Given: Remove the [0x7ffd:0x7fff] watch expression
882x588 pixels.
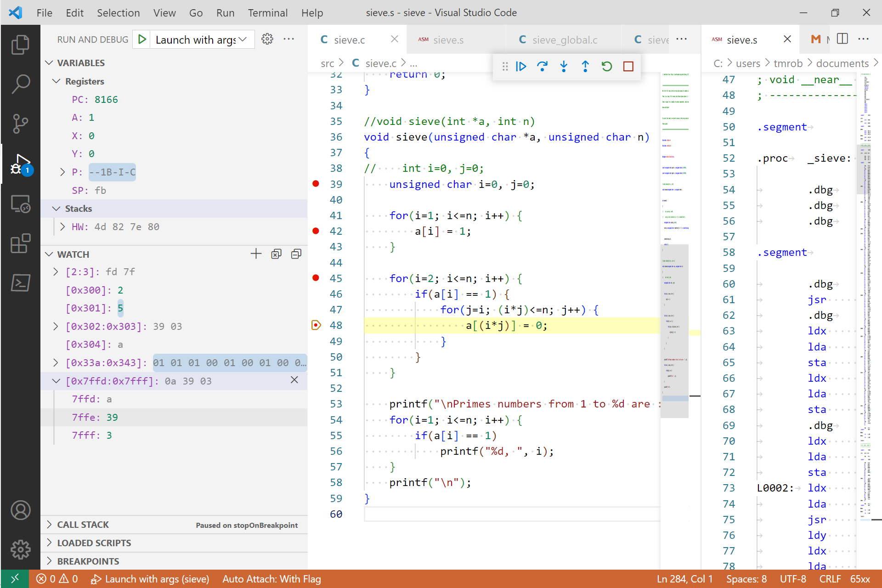Looking at the screenshot, I should click(x=294, y=380).
